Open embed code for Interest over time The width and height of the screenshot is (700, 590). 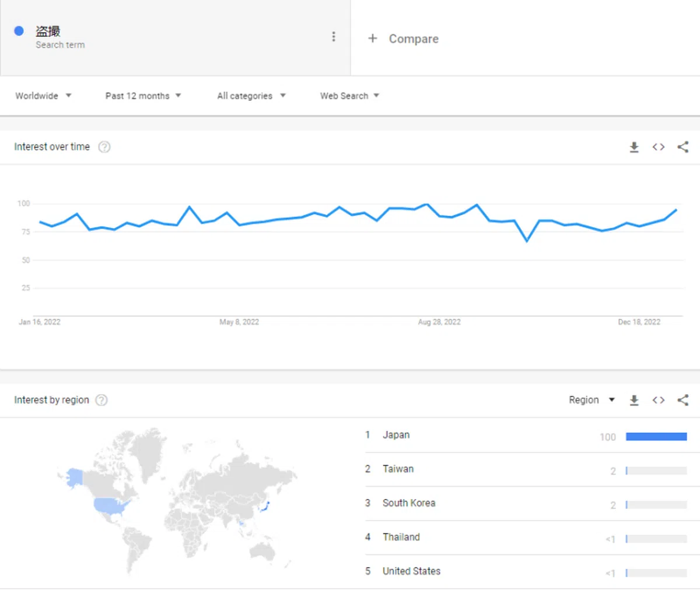659,147
